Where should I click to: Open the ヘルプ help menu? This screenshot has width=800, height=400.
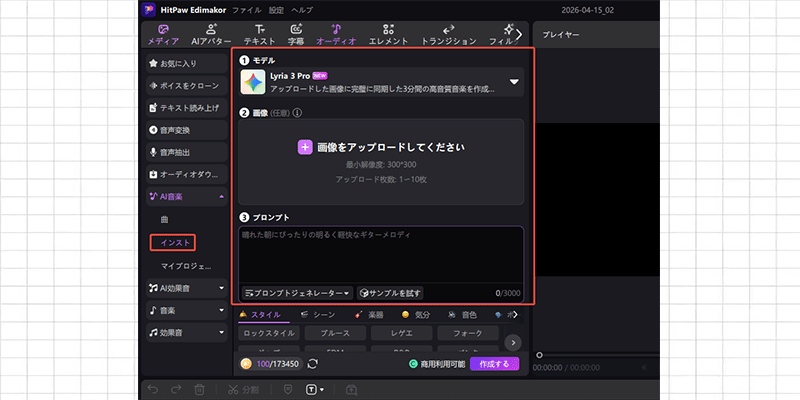click(302, 10)
